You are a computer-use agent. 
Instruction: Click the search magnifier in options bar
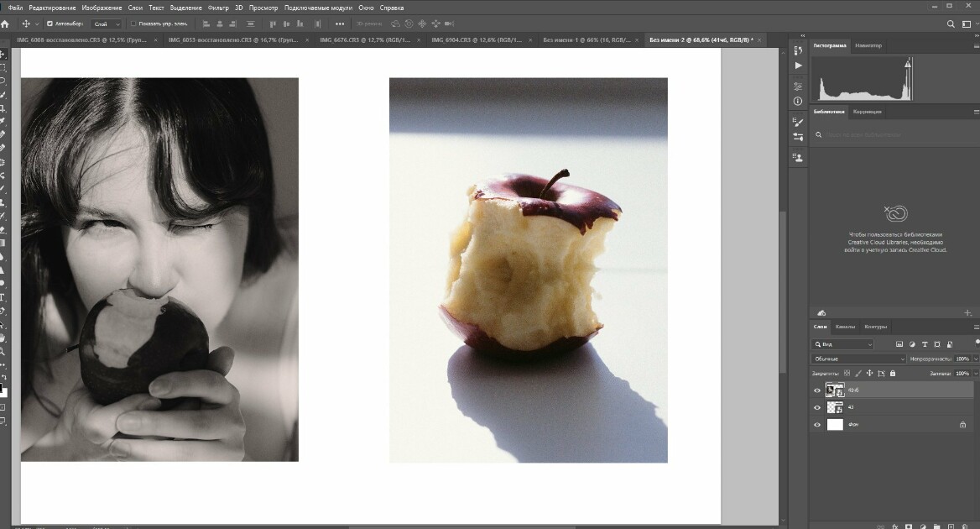click(951, 24)
